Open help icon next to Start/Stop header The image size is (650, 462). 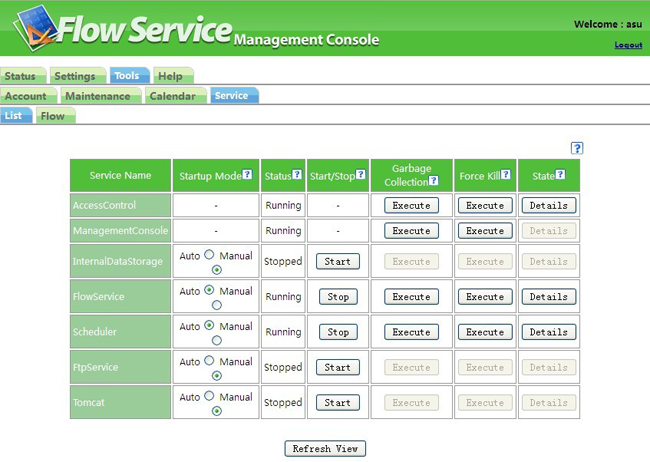pyautogui.click(x=361, y=174)
